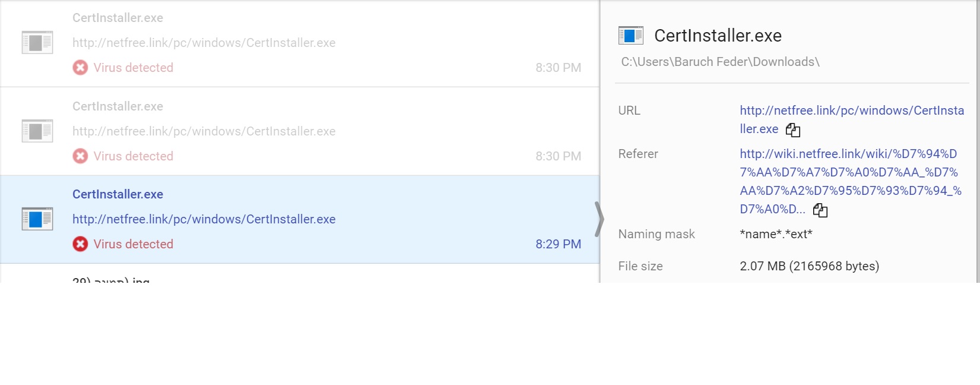This screenshot has height=385, width=980.
Task: Click file icon of the topmost download entry
Action: [x=37, y=43]
